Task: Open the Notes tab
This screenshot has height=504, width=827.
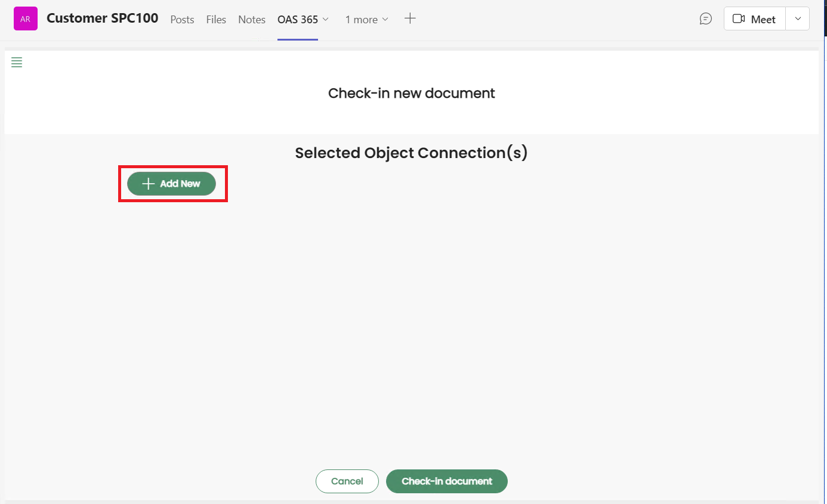Action: (252, 20)
